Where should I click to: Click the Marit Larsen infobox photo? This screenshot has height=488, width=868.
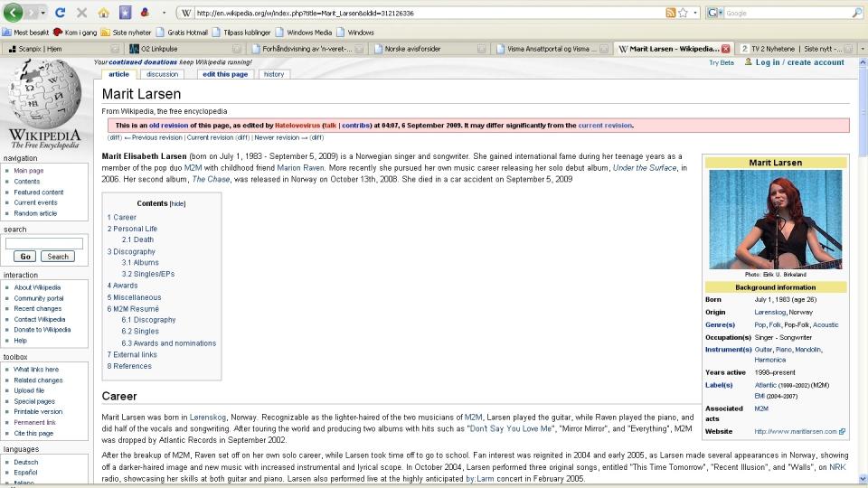tap(775, 220)
